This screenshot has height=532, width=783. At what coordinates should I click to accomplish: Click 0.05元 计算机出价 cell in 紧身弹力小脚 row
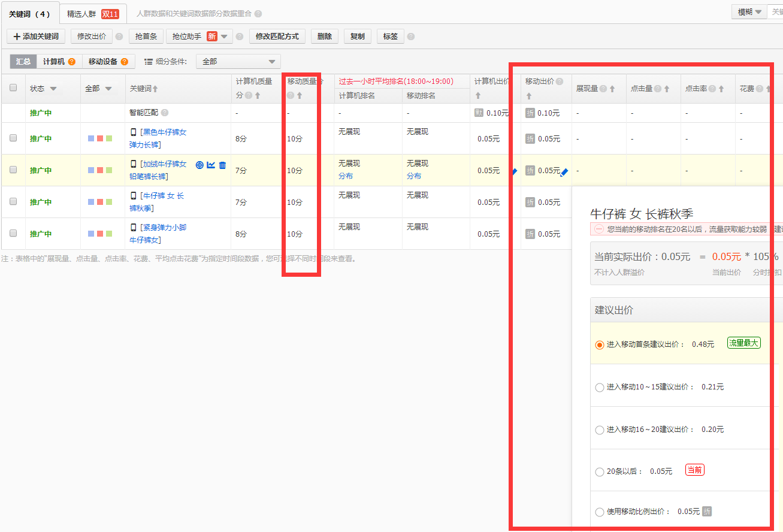click(x=489, y=234)
